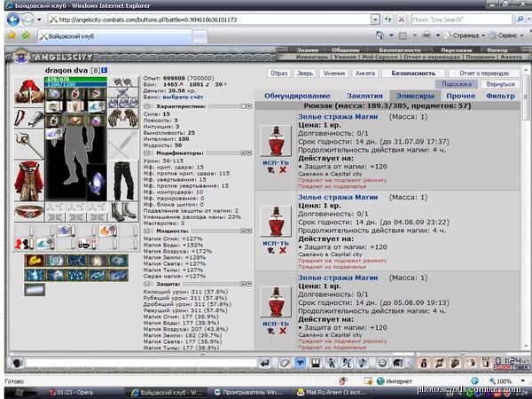Click the green 678/678 health bar

(75, 80)
